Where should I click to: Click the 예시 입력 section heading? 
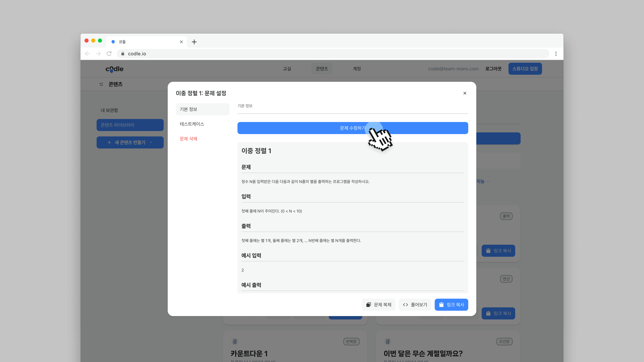(x=251, y=255)
